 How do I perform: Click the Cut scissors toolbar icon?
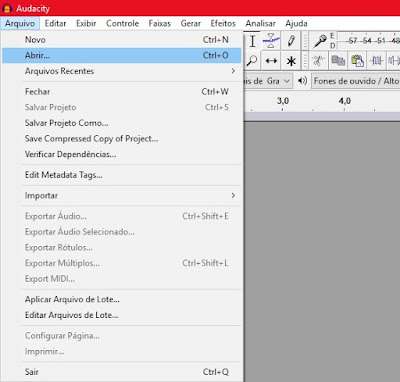pos(318,61)
